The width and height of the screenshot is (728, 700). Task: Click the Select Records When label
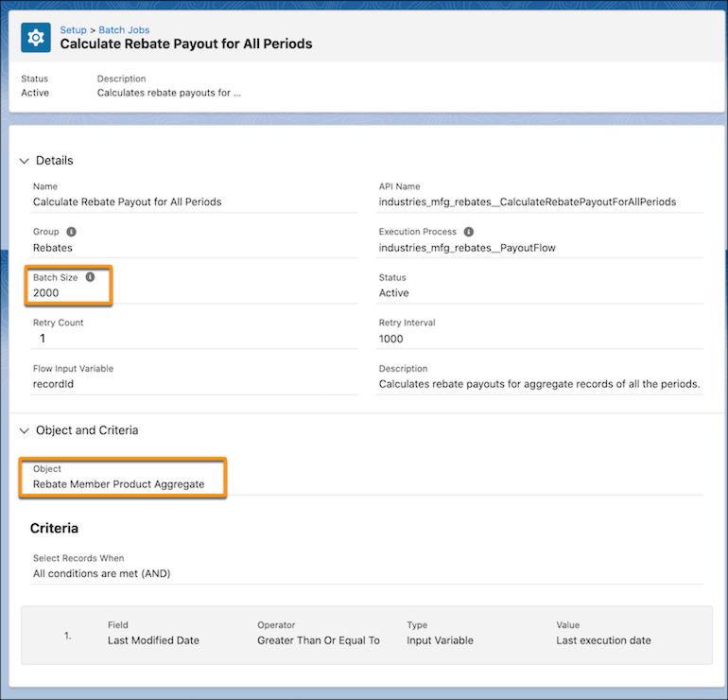point(78,558)
